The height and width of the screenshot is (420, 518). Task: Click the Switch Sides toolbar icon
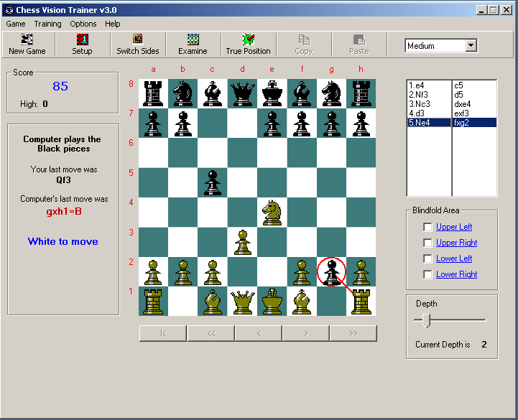pos(137,45)
